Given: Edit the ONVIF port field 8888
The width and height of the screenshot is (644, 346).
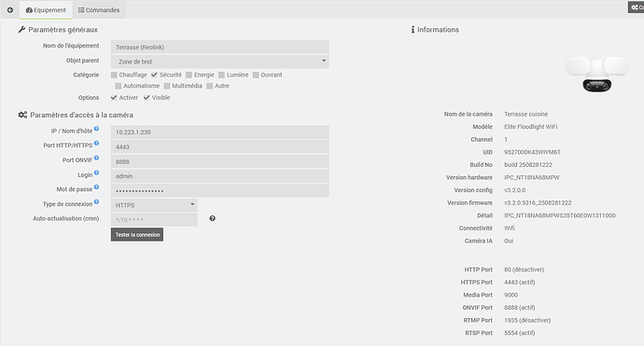Looking at the screenshot, I should [219, 161].
